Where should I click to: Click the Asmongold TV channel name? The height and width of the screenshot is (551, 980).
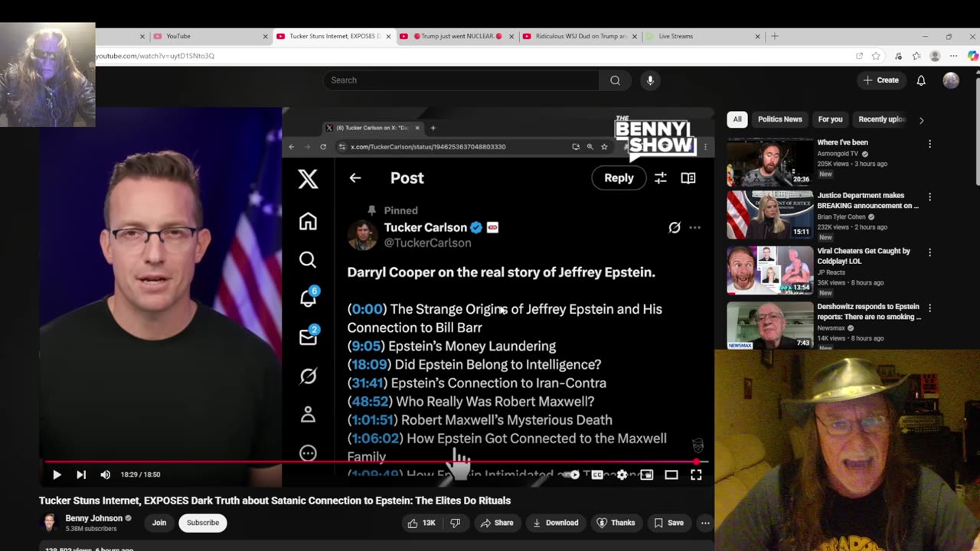(839, 154)
